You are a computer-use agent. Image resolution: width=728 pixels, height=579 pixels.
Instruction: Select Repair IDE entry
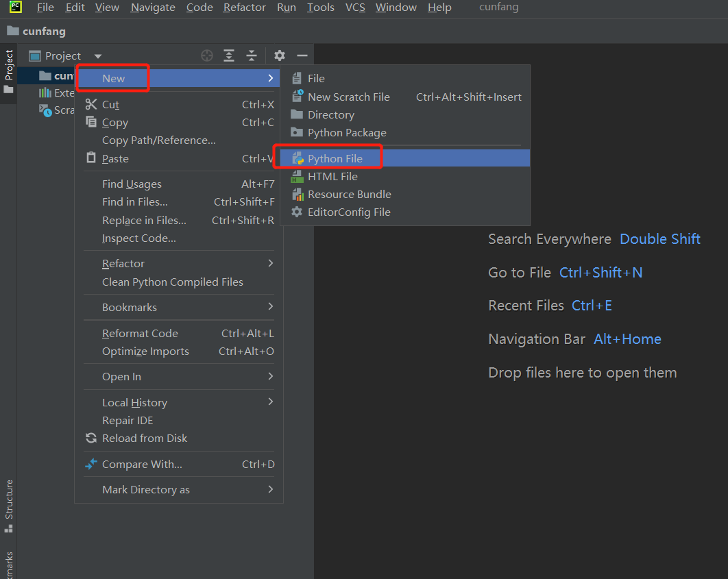pos(179,420)
